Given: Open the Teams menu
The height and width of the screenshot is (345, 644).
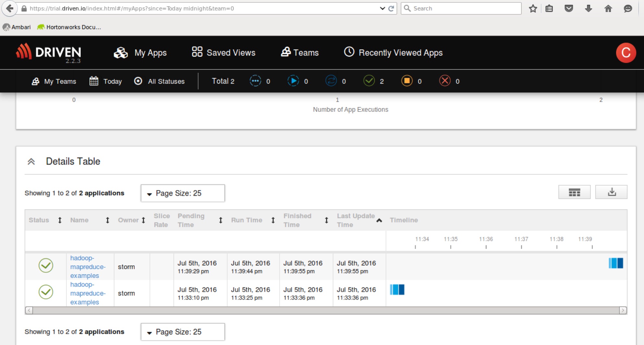Looking at the screenshot, I should (300, 53).
